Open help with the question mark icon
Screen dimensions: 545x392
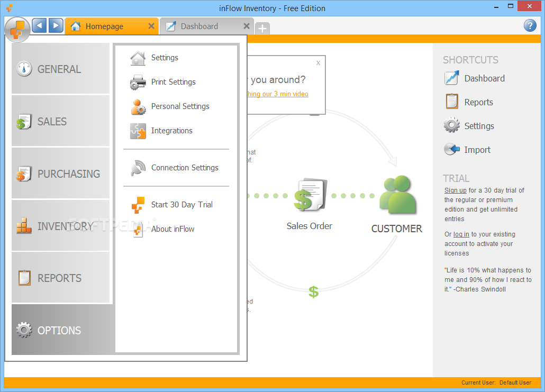(530, 25)
